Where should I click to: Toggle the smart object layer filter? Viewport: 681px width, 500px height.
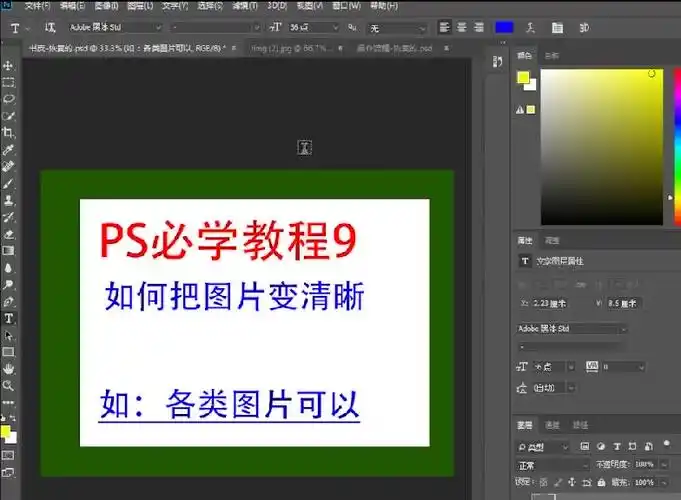click(x=648, y=446)
